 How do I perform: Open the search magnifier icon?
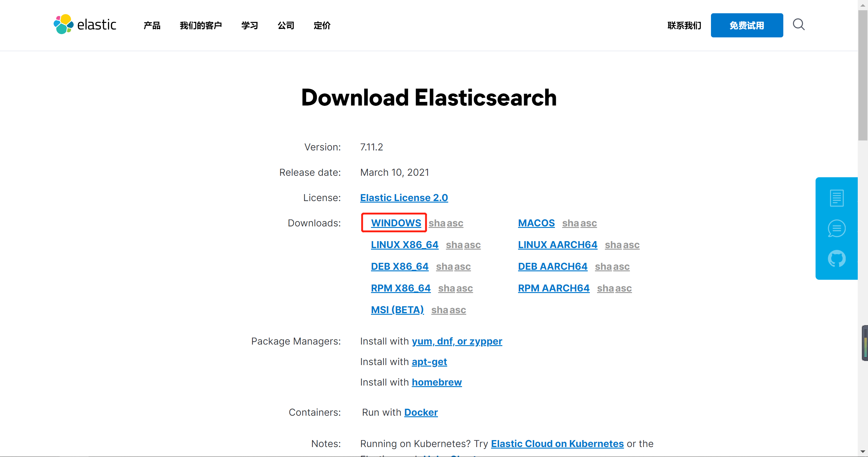[799, 25]
